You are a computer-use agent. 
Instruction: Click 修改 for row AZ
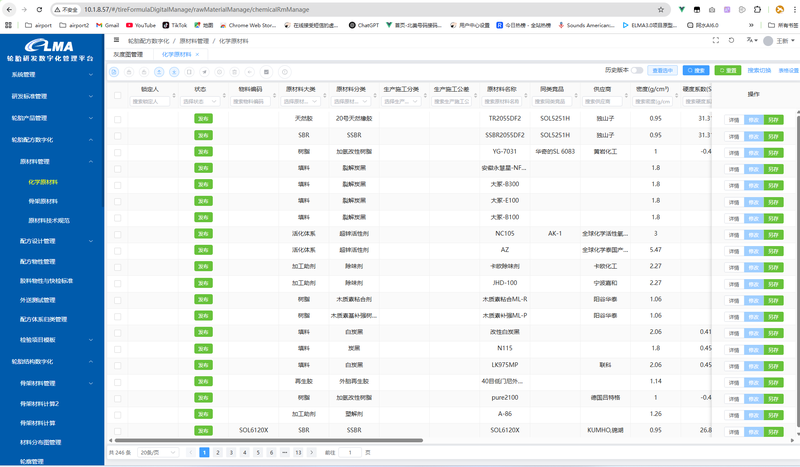[x=754, y=251]
